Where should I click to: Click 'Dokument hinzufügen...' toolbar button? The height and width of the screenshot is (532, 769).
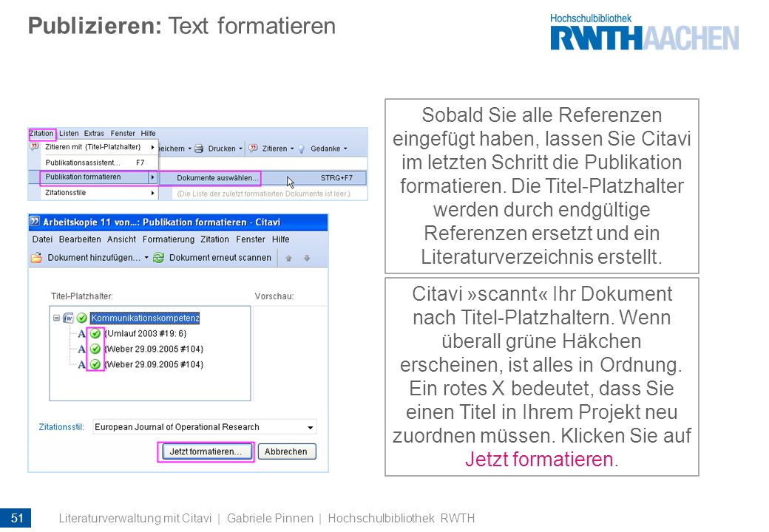click(x=94, y=258)
